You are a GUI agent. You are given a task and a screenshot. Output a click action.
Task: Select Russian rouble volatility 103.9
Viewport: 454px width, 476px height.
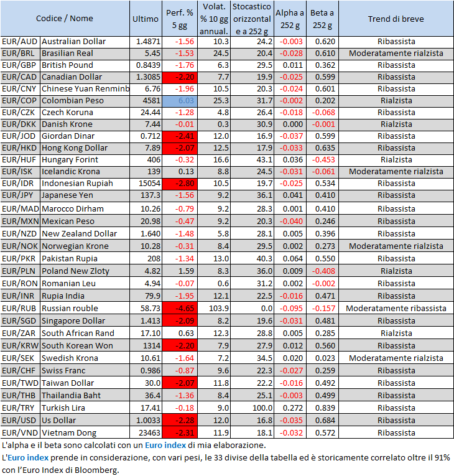pyautogui.click(x=214, y=309)
